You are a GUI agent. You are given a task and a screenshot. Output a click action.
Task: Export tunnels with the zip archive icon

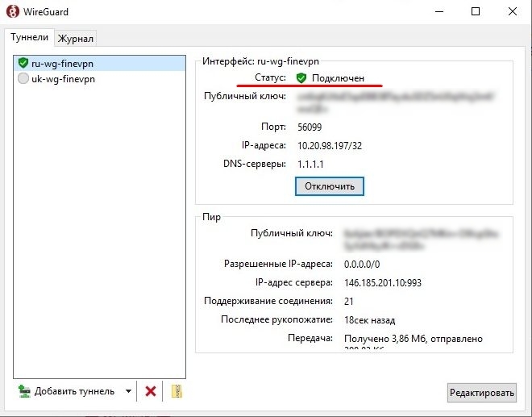[177, 391]
